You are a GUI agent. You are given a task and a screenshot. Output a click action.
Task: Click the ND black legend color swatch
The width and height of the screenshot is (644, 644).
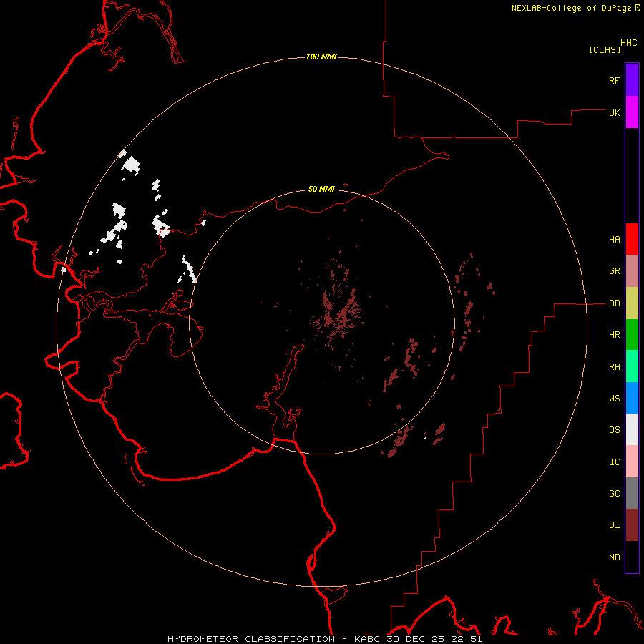(x=632, y=557)
